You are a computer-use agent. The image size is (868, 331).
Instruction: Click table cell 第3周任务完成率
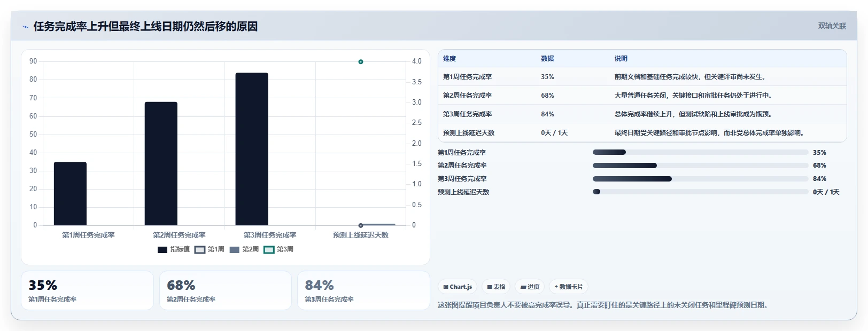(468, 114)
